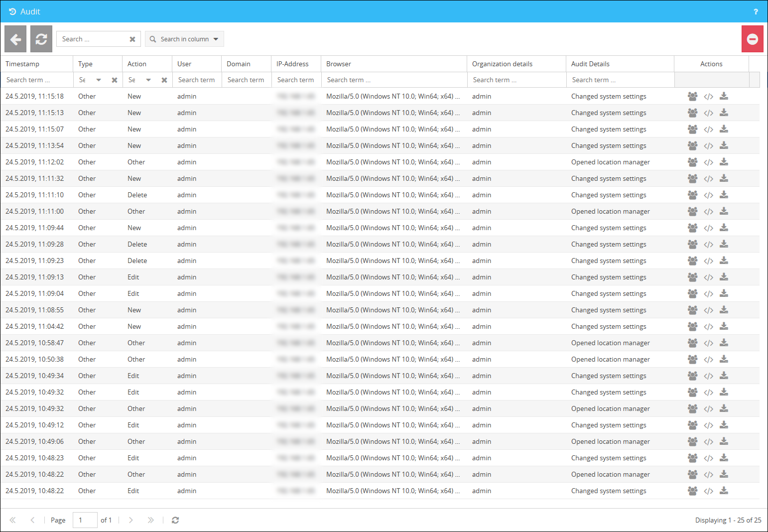The width and height of the screenshot is (768, 532).
Task: Open the Search in column dropdown
Action: 184,39
